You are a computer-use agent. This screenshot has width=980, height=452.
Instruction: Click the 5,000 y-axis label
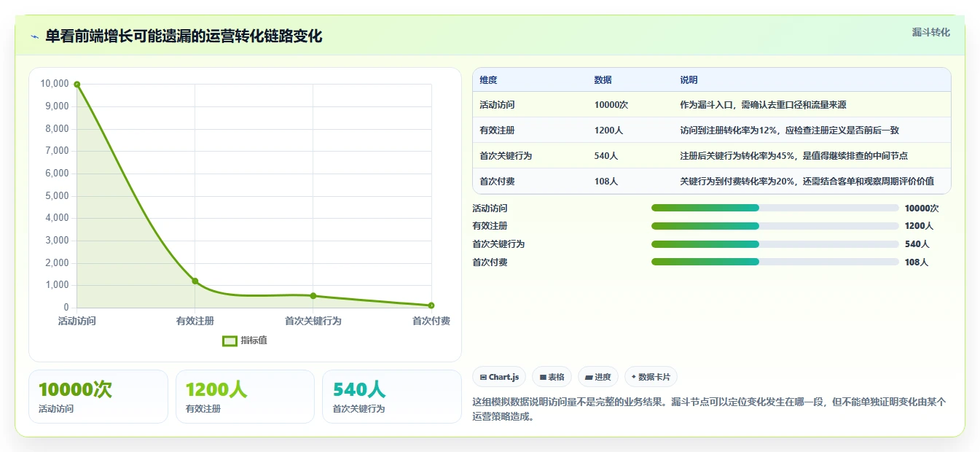click(57, 196)
